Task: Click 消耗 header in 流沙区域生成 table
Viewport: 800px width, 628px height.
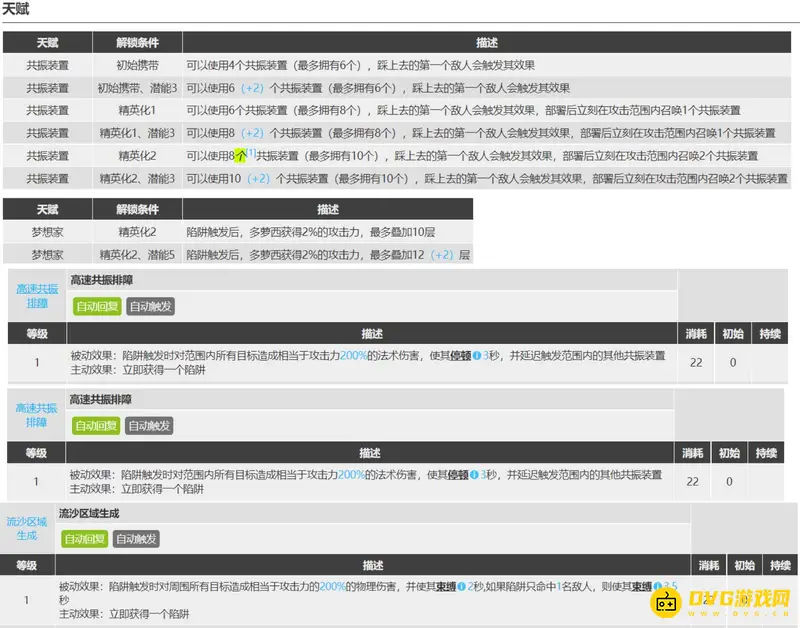Action: (708, 565)
